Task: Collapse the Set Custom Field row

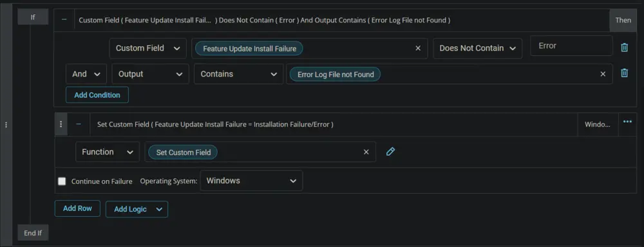Action: tap(79, 124)
